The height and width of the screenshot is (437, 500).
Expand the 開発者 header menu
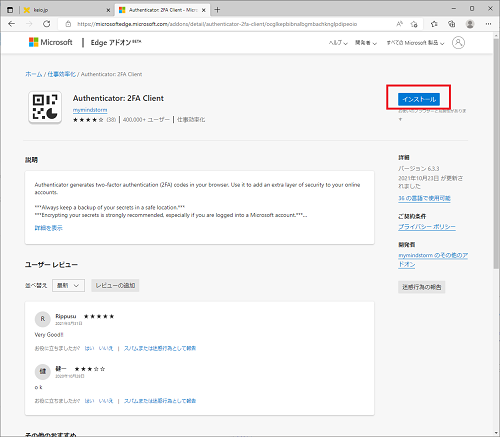(x=366, y=43)
